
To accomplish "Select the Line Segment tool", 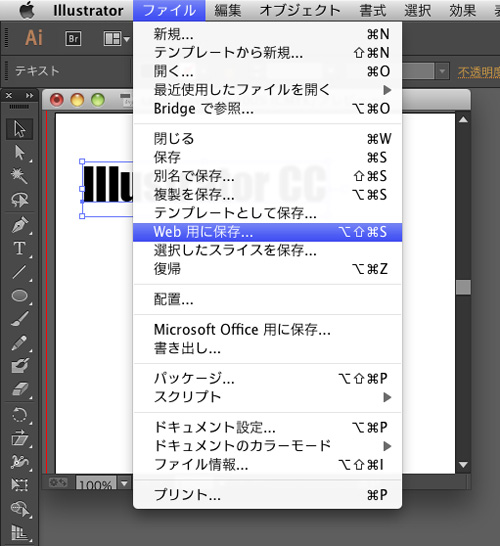I will tap(19, 272).
